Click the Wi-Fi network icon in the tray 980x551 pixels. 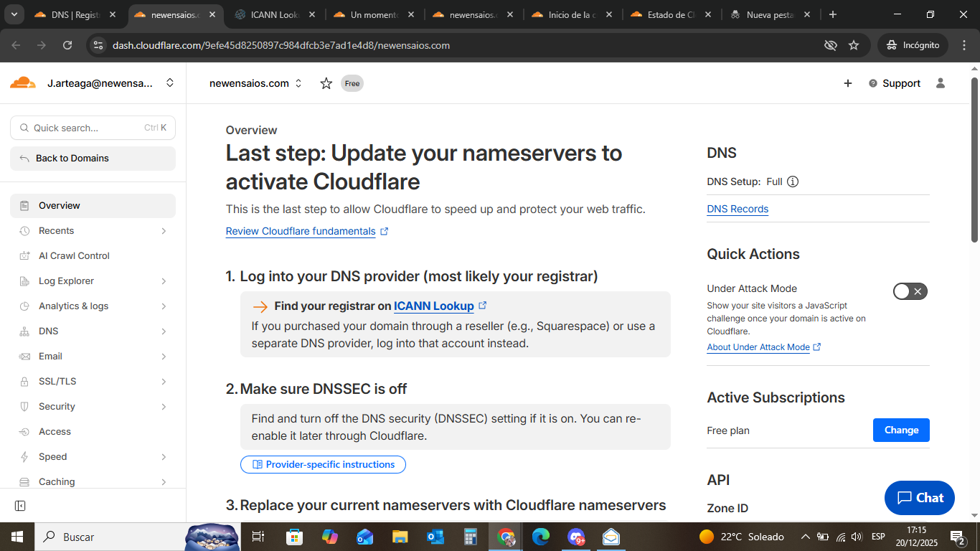pyautogui.click(x=840, y=537)
